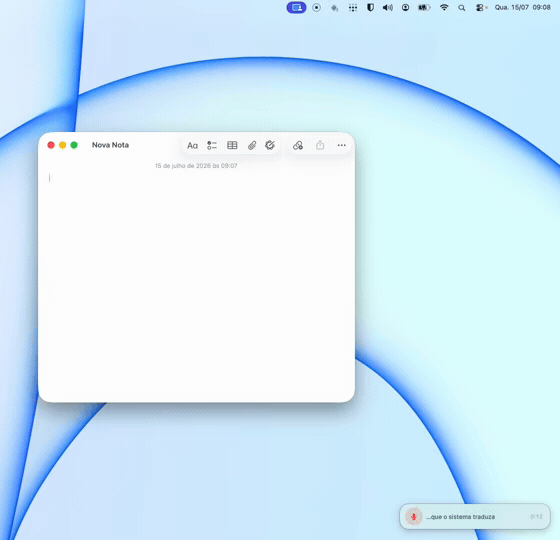Stop dictation via the red microphone button
The width and height of the screenshot is (560, 540).
[414, 516]
